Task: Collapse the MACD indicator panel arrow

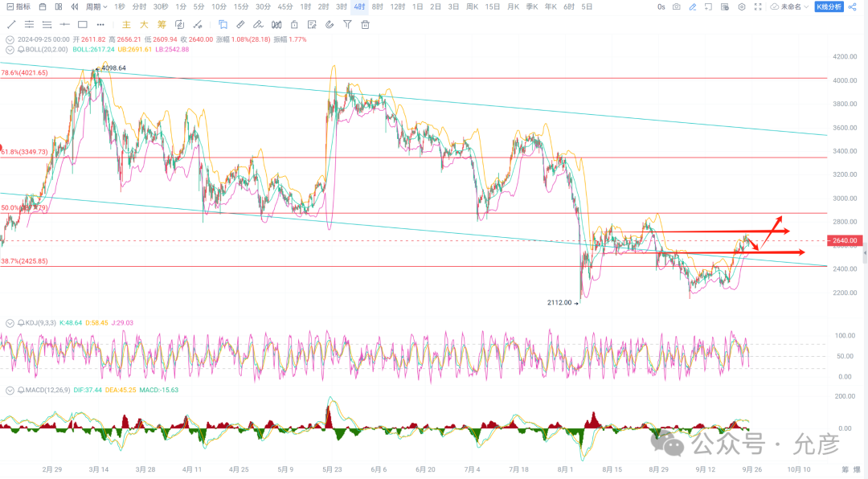Action: click(x=10, y=391)
